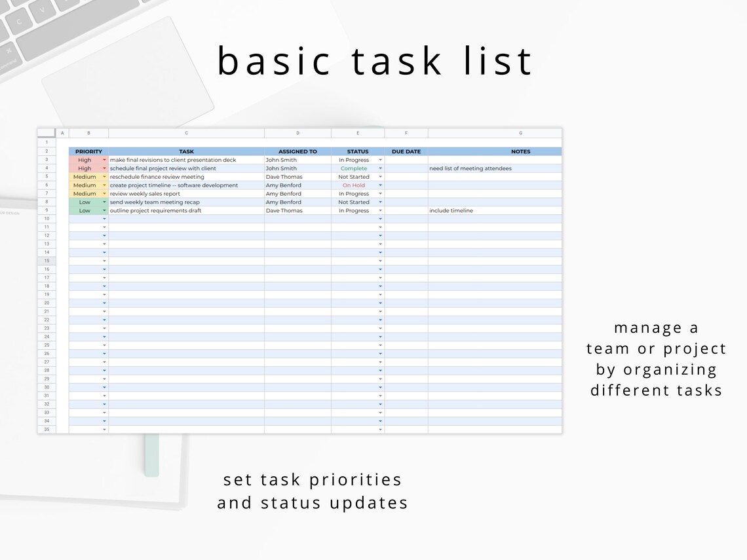Select the STATUS column header cell
Viewport: 747px width, 560px height.
pos(357,151)
